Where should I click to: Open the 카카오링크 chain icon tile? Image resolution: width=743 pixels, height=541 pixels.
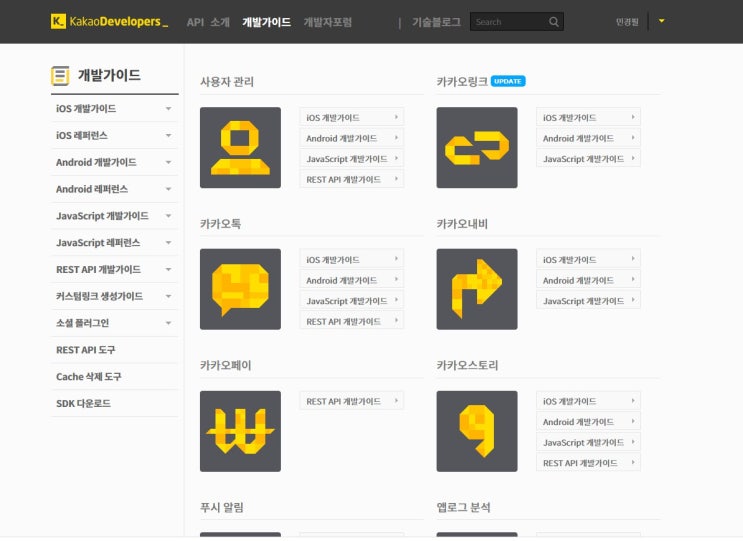(477, 147)
